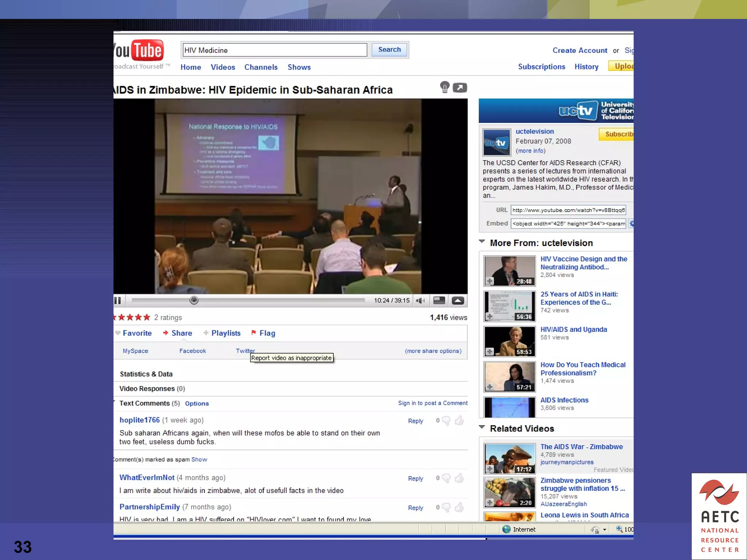Collapse the More From uctelevision section
Screen dimensions: 747x560
point(482,242)
